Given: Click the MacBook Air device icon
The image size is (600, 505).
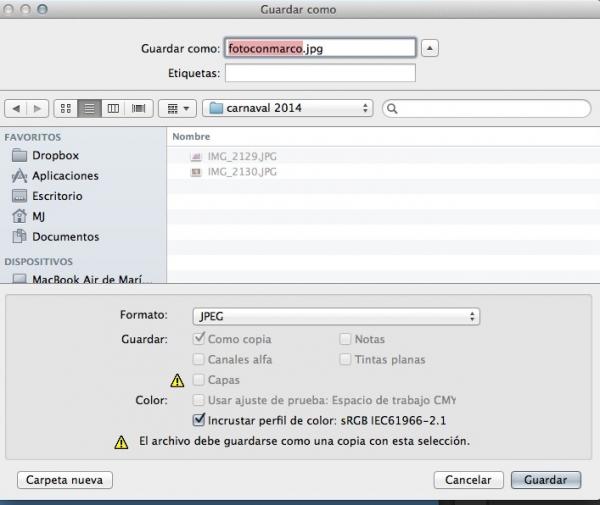Looking at the screenshot, I should coord(20,279).
